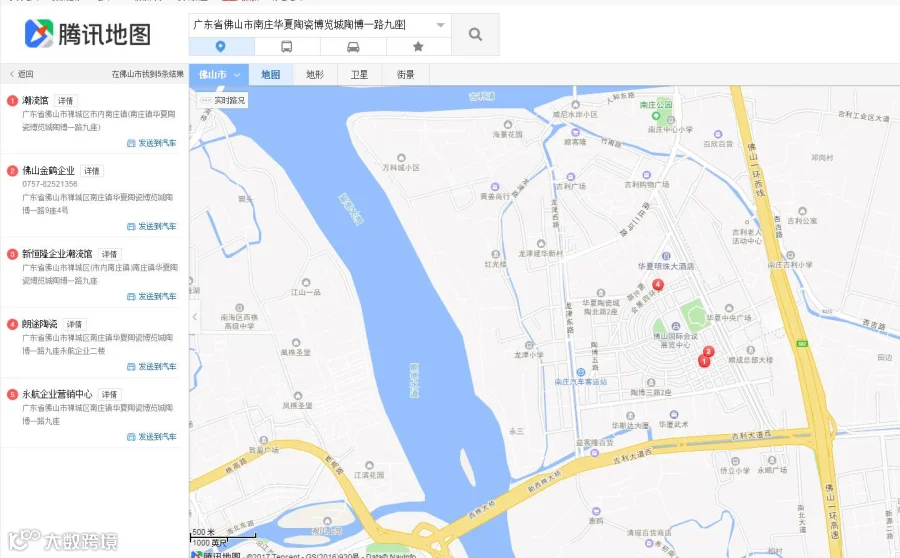Viewport: 900px width, 558px height.
Task: Switch to car driving route icon
Action: pyautogui.click(x=353, y=46)
